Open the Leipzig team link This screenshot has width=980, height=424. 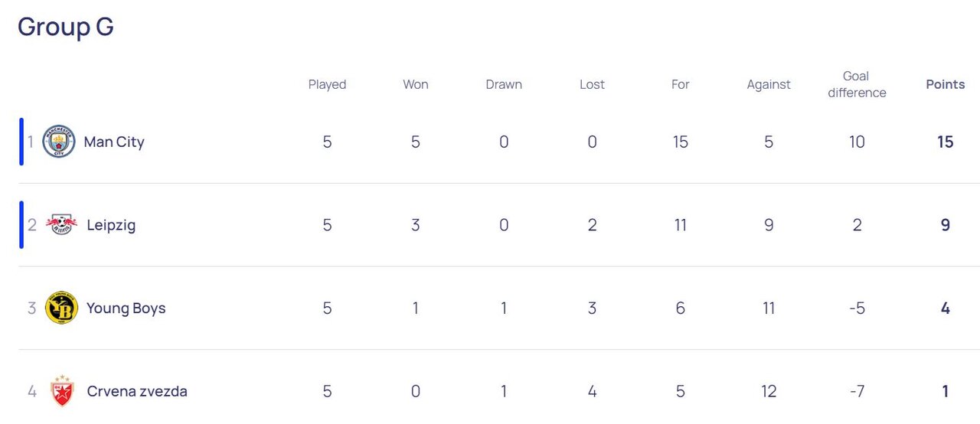(111, 225)
